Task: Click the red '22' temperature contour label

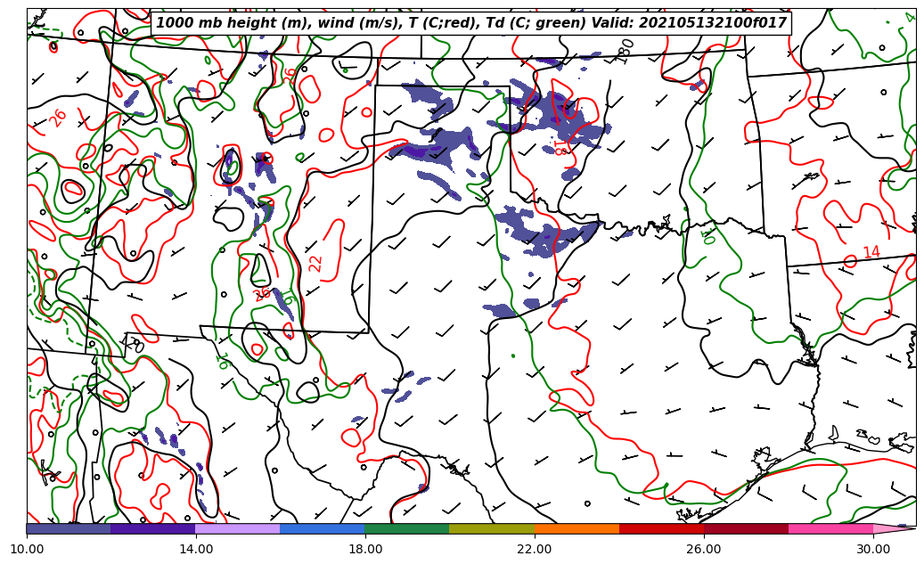Action: tap(315, 264)
